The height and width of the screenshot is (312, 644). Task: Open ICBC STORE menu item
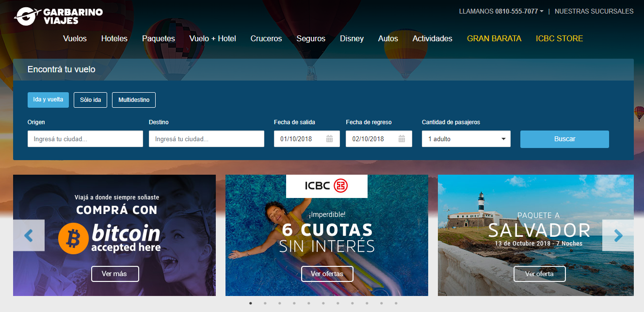[560, 38]
